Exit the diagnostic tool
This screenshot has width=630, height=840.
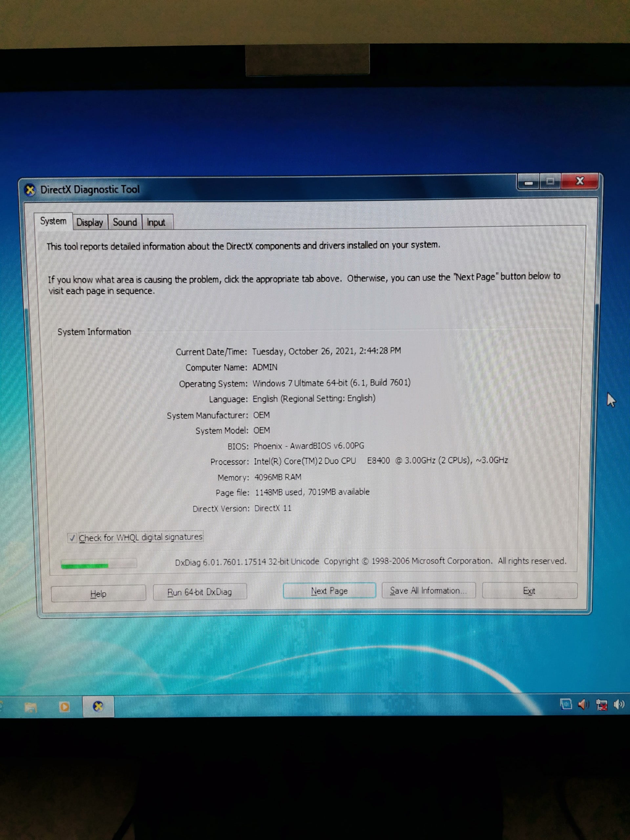tap(529, 591)
